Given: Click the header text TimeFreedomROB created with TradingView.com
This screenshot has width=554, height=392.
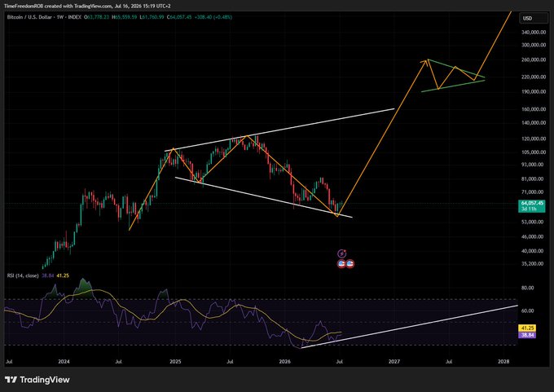Looking at the screenshot, I should pyautogui.click(x=58, y=6).
